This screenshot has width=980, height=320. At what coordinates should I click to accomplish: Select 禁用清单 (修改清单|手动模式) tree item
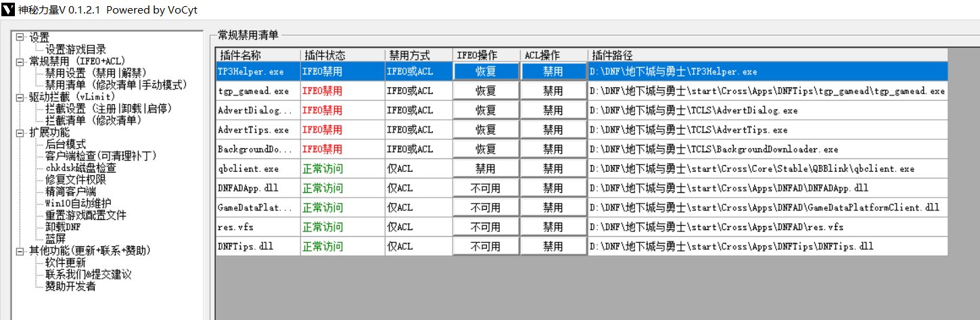115,85
